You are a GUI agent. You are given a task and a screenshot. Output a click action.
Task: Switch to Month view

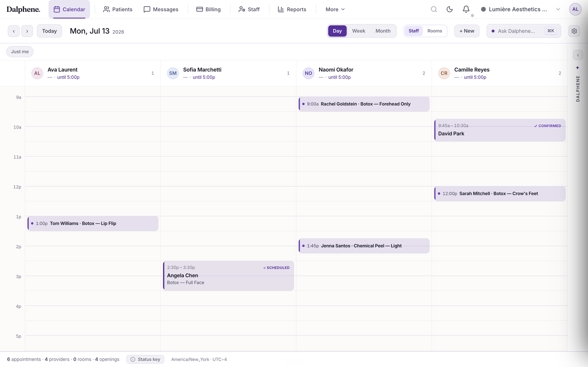point(383,31)
